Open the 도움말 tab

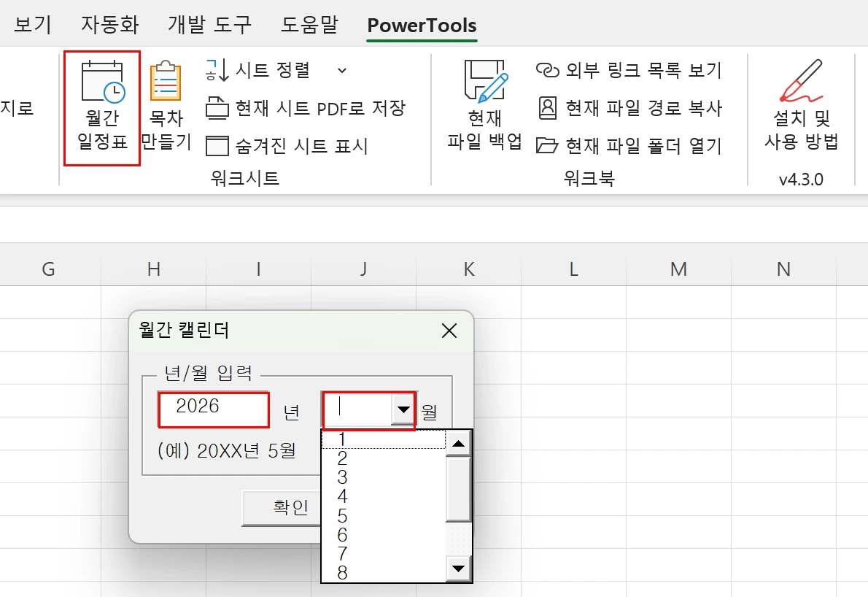point(309,24)
